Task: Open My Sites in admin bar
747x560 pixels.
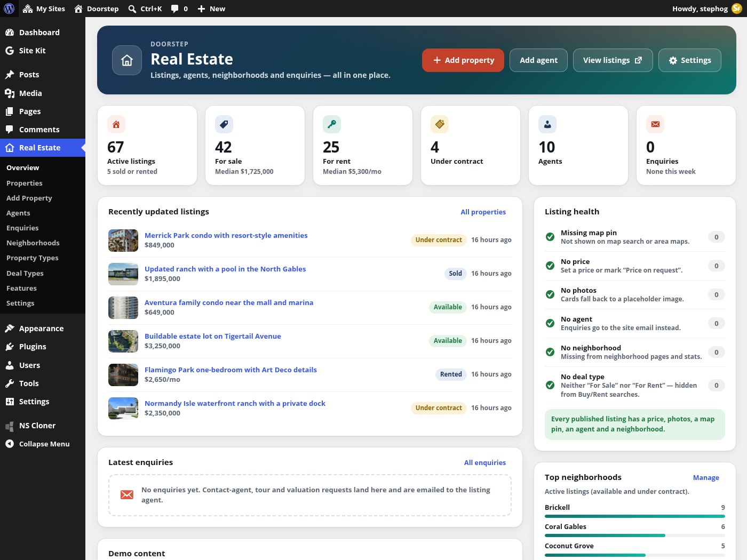Action: [44, 9]
